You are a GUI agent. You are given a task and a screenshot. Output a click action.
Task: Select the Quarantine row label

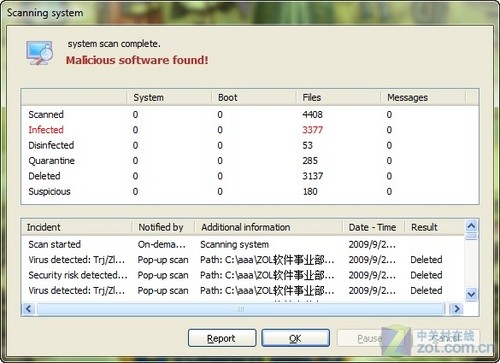pyautogui.click(x=52, y=161)
